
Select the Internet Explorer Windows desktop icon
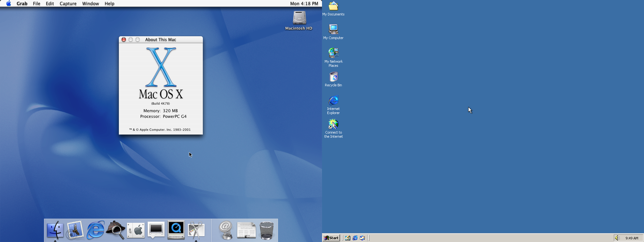tap(333, 105)
